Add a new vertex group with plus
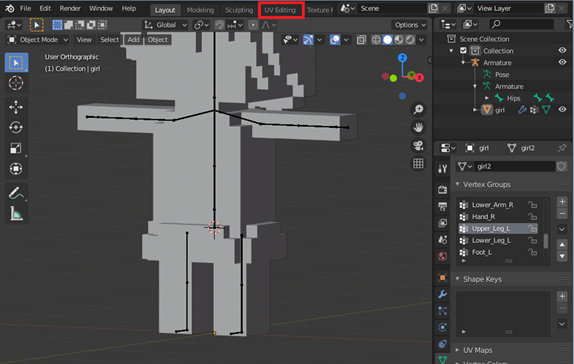 coord(562,202)
